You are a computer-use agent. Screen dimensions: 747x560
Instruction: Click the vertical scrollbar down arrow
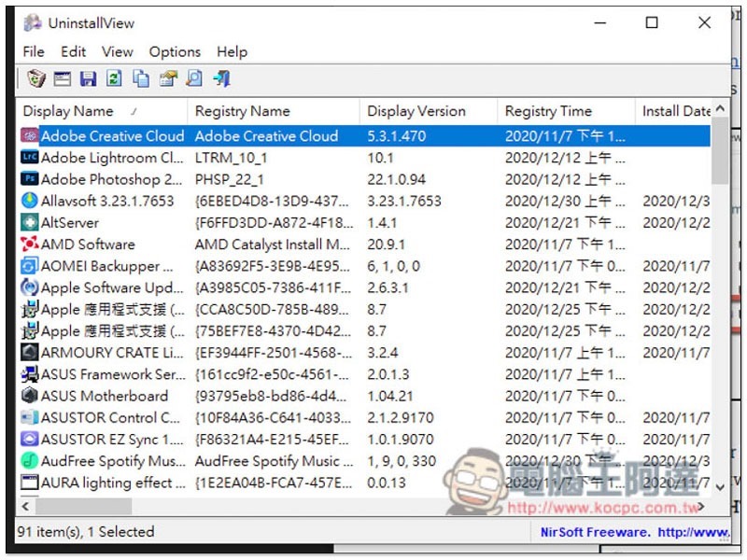pyautogui.click(x=720, y=486)
